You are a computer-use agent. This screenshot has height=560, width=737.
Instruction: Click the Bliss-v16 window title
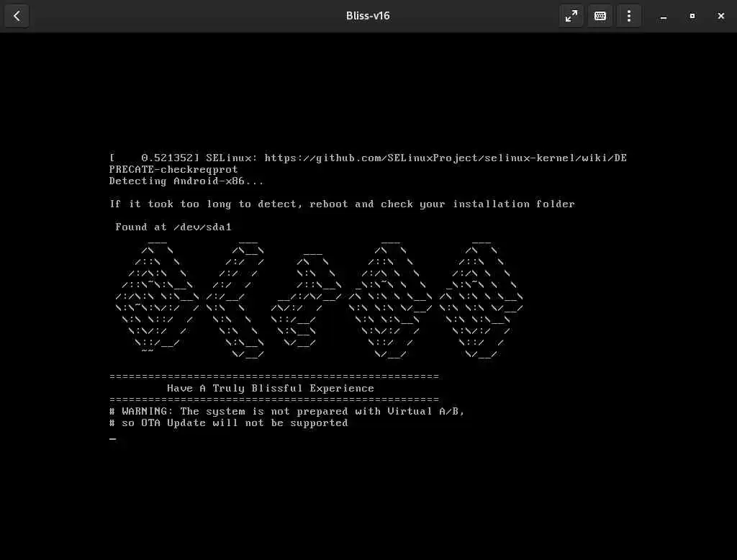pos(368,16)
